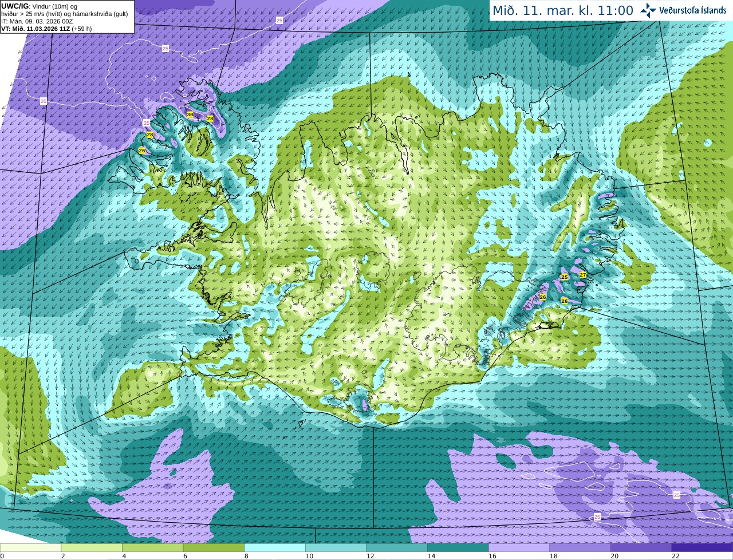Pick the dark teal 14–16 m/s legend swatch

(458, 547)
